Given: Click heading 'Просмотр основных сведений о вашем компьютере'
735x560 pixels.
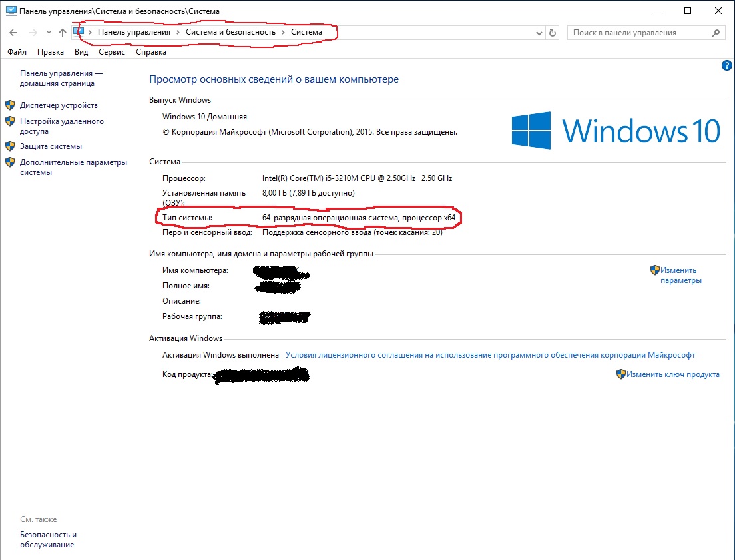Looking at the screenshot, I should 274,79.
